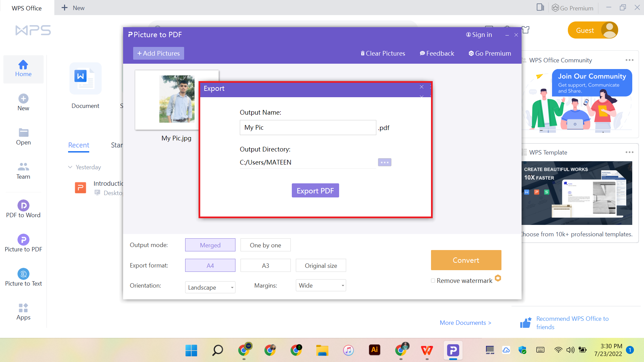Viewport: 644px width, 362px height.
Task: Open the Apps section in sidebar
Action: [x=23, y=311]
